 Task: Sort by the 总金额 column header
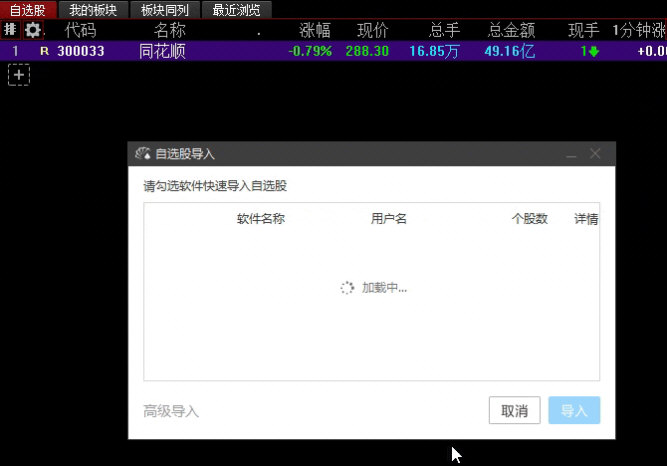click(509, 30)
